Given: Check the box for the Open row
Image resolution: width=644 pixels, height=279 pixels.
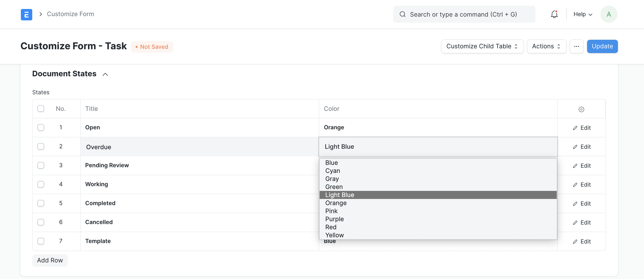Looking at the screenshot, I should [x=41, y=128].
